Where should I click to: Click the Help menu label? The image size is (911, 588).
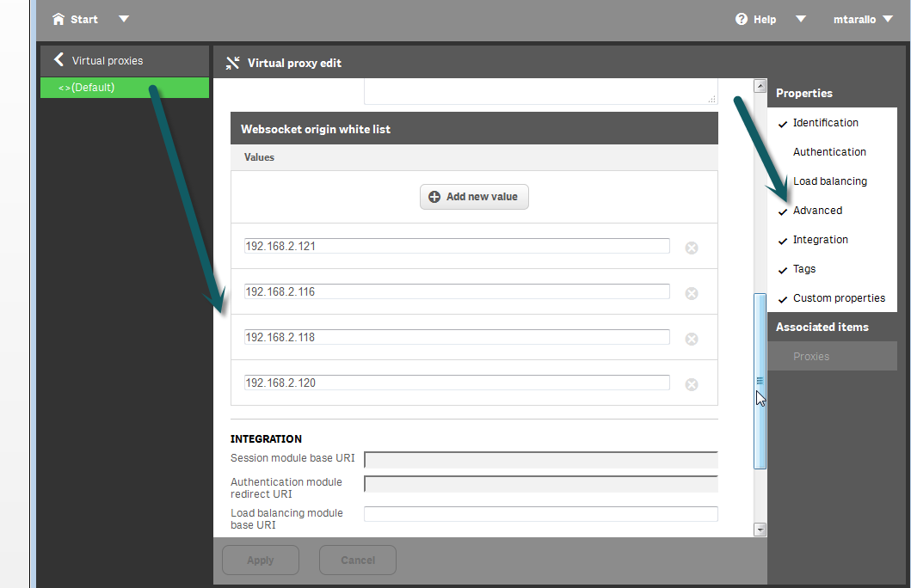tap(765, 20)
